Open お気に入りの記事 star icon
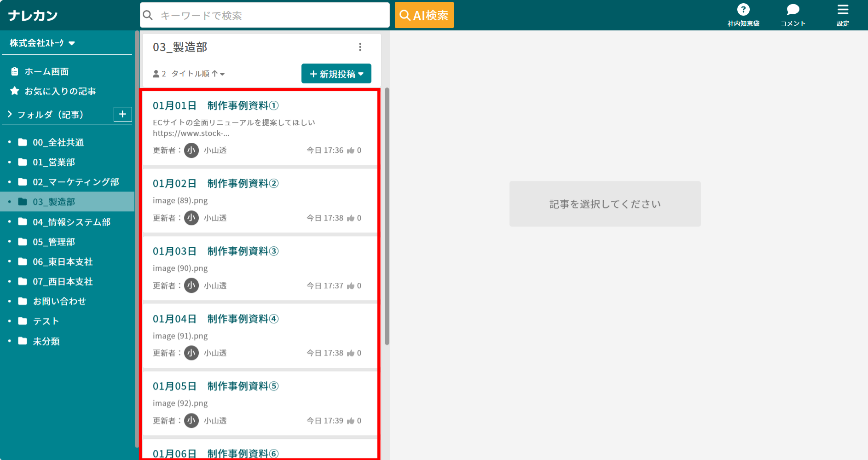The width and height of the screenshot is (868, 460). click(14, 91)
